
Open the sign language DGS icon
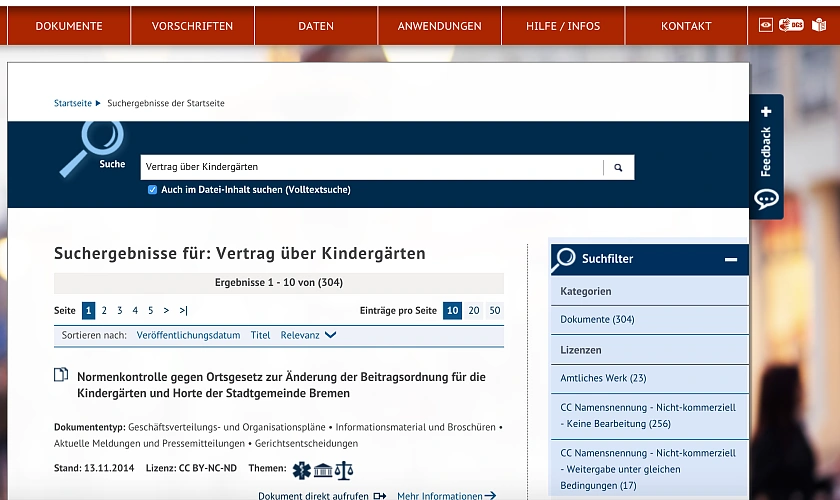pyautogui.click(x=791, y=25)
